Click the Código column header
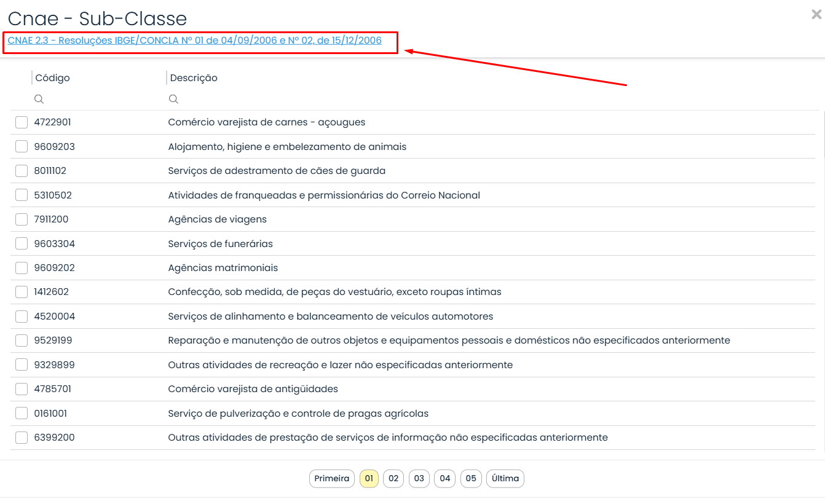825x504 pixels. (x=52, y=78)
